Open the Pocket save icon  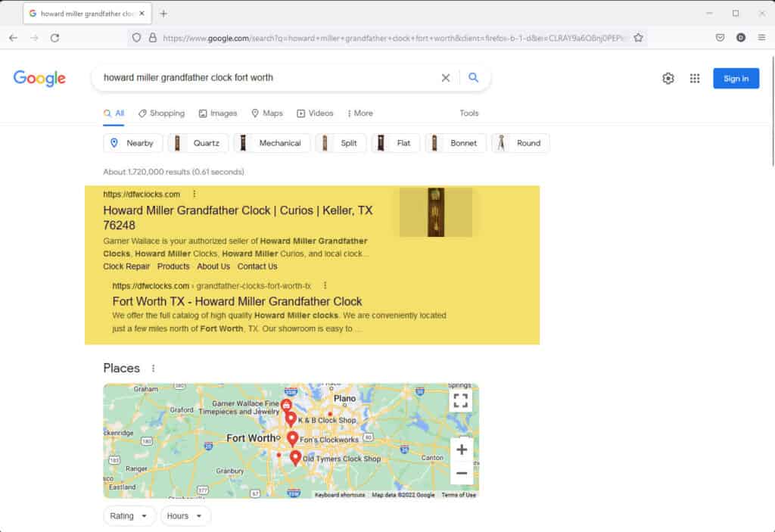tap(721, 38)
